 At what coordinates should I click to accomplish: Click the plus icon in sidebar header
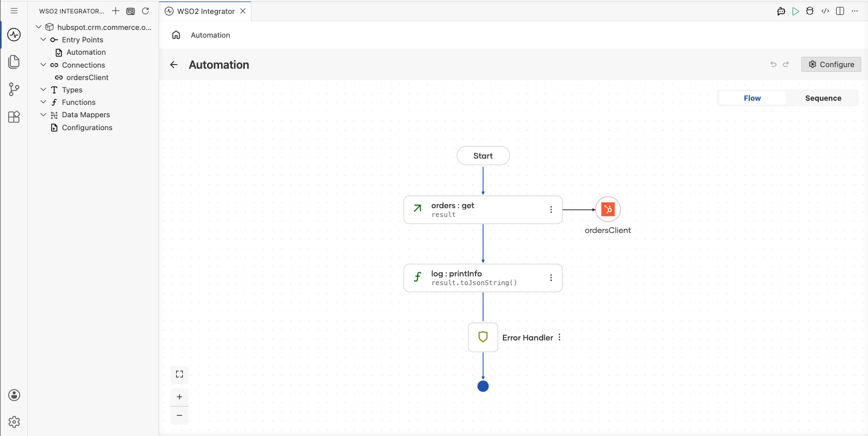[116, 11]
